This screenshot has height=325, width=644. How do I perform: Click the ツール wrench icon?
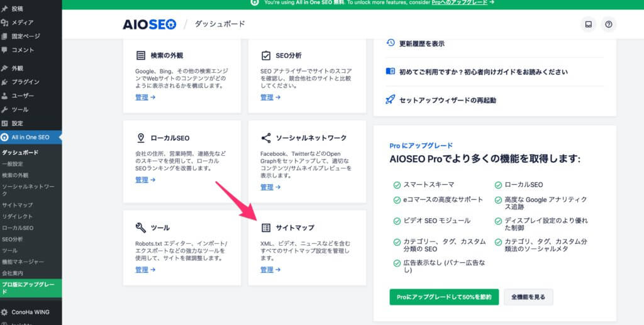(x=141, y=228)
